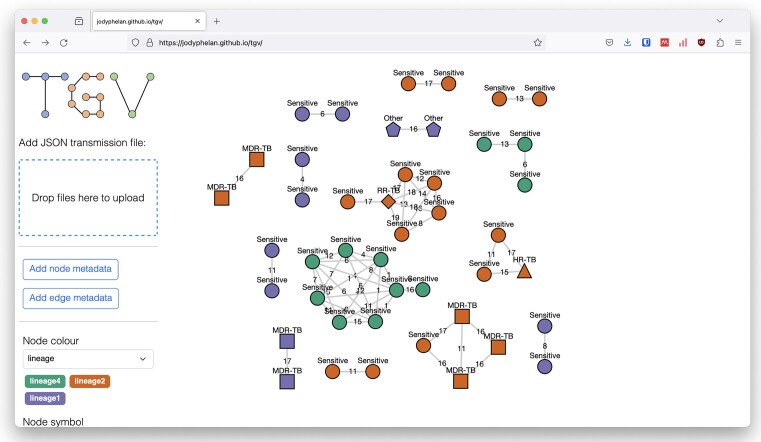Click the URL address bar
The height and width of the screenshot is (442, 761).
[335, 43]
